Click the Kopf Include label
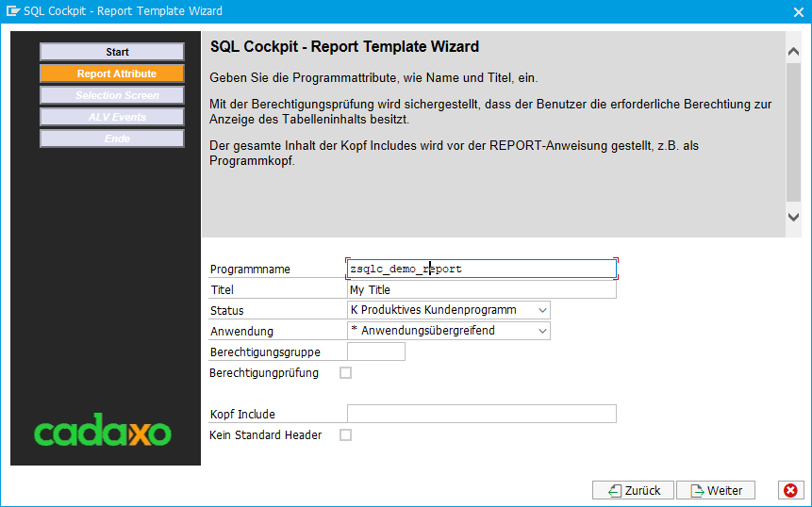 (x=242, y=414)
